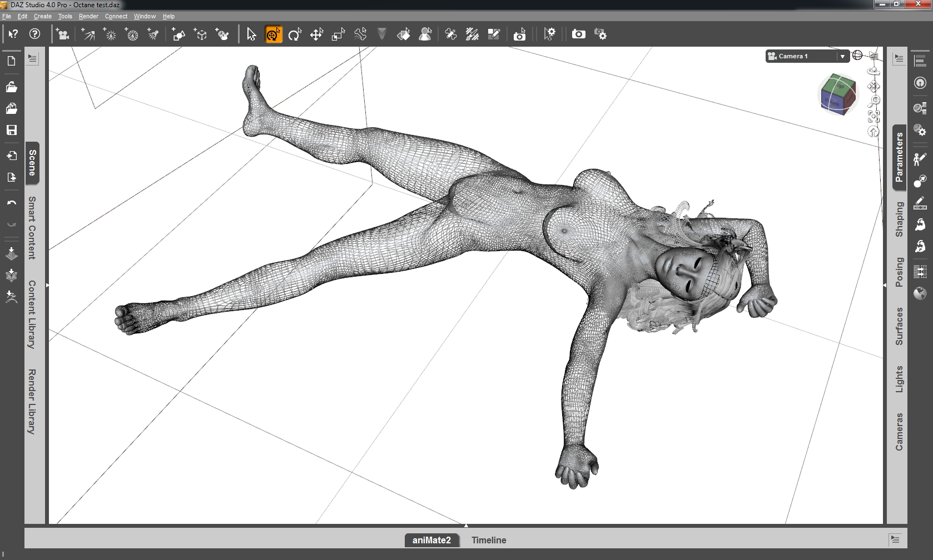Viewport: 933px width, 560px height.
Task: Click the viewport Zoom magnifier control
Action: 874,102
